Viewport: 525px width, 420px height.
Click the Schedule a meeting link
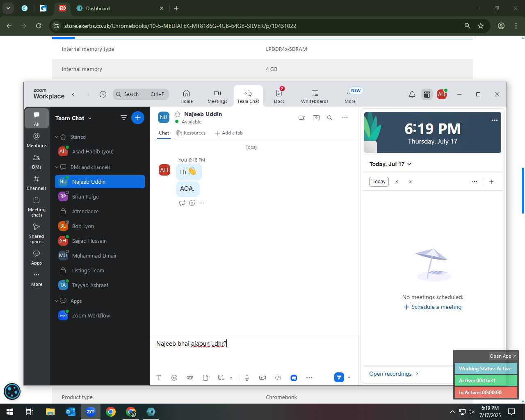[433, 307]
